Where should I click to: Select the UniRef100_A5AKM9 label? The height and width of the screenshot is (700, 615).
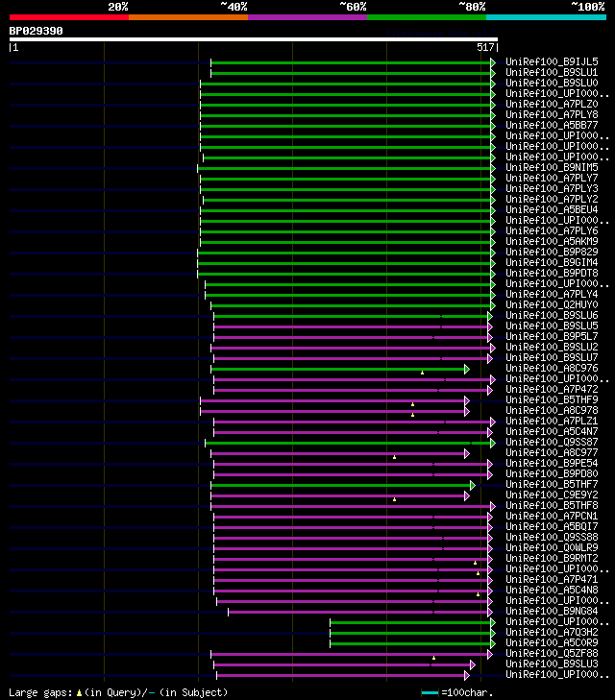pyautogui.click(x=552, y=242)
